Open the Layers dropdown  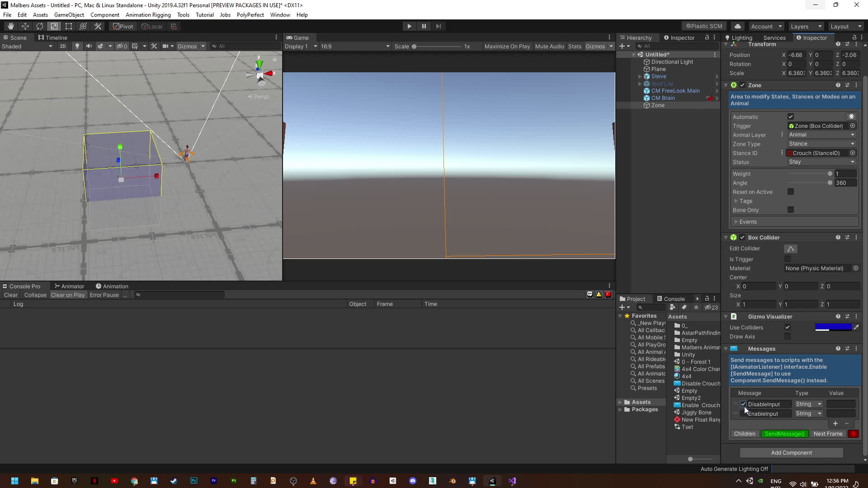(806, 26)
